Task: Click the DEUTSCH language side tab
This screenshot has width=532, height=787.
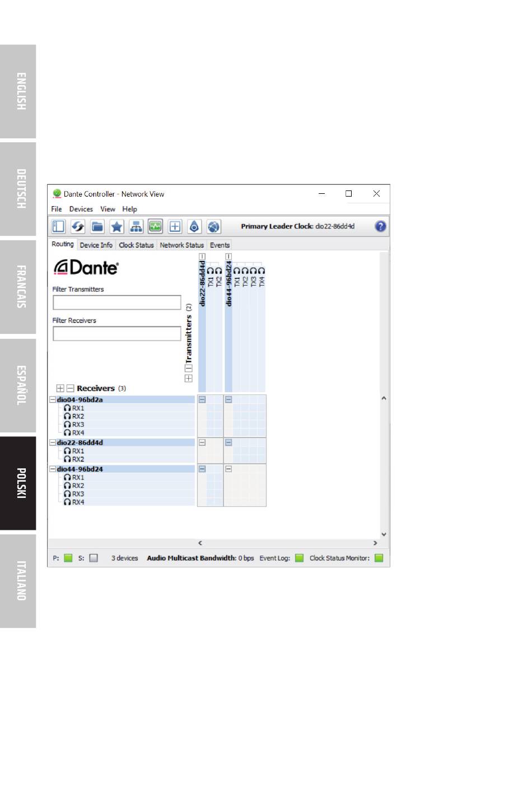Action: [x=18, y=189]
